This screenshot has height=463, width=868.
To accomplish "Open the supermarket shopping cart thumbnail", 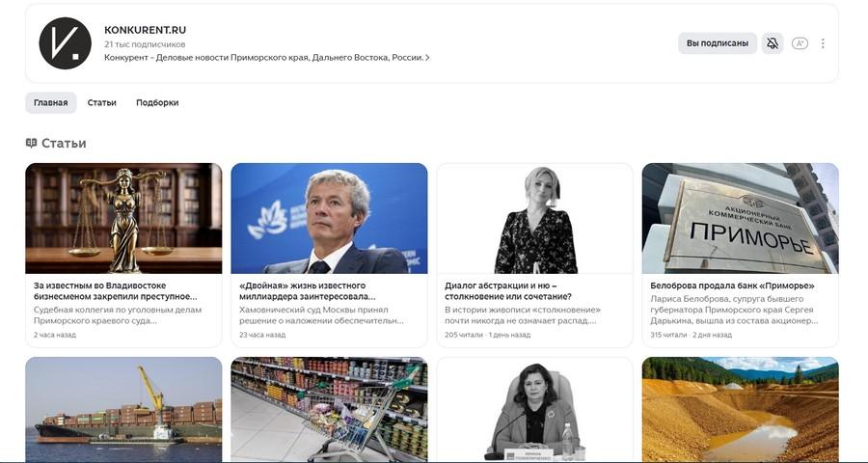I will point(330,409).
